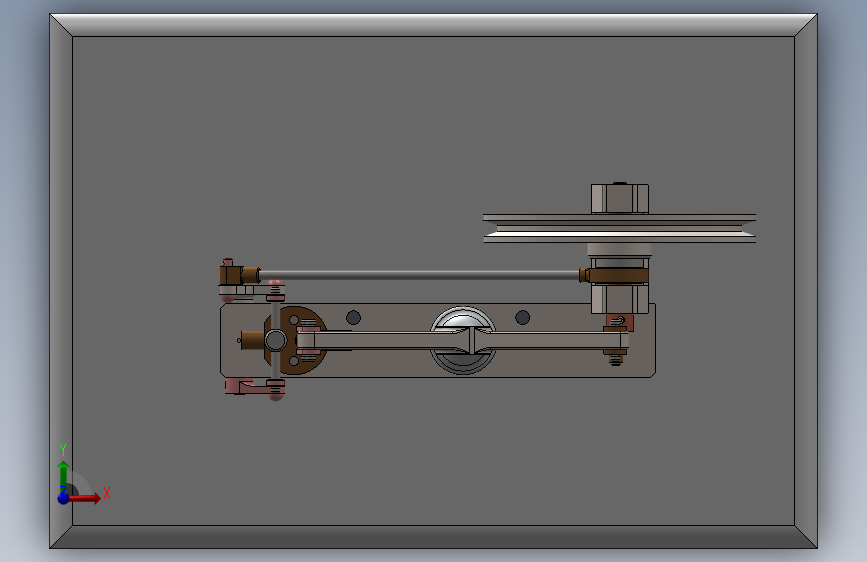Pick the right dark hole in the base plate

(523, 318)
